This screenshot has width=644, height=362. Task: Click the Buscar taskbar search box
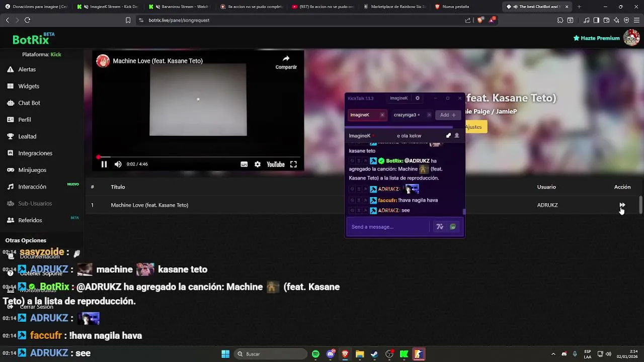click(271, 354)
